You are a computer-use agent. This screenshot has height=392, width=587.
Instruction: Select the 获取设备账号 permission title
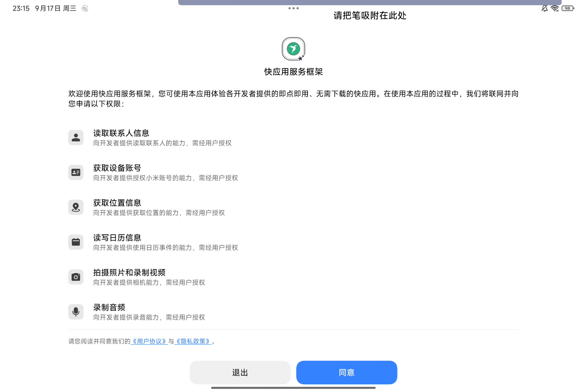[x=117, y=168]
